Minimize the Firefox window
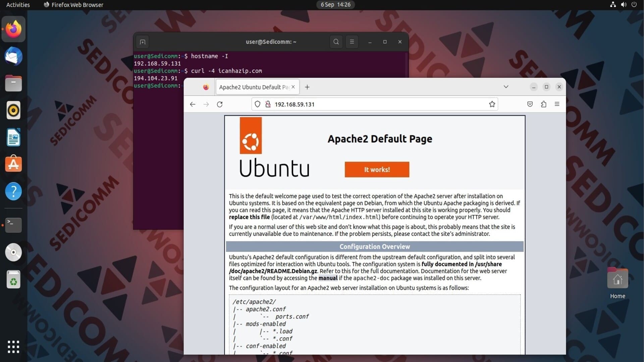The image size is (644, 362). (x=534, y=87)
